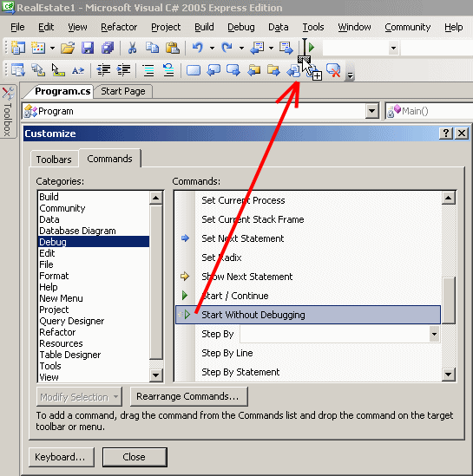
Task: Click the Modify Selection button
Action: point(79,396)
